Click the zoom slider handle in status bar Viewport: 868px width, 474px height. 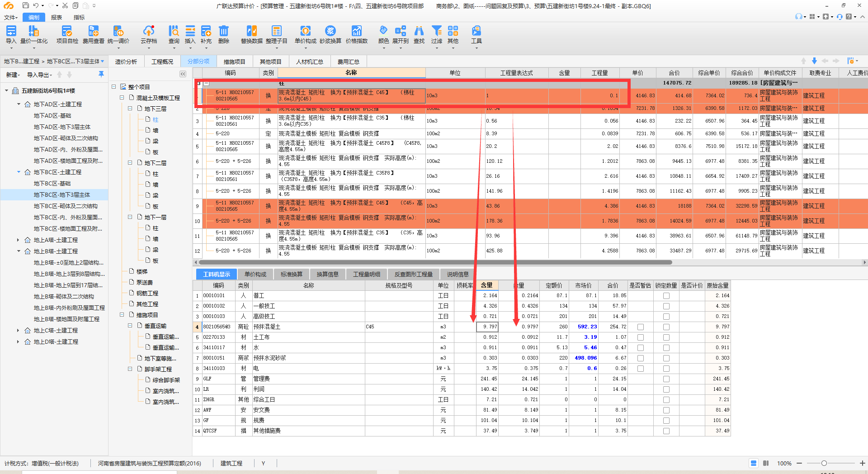[x=824, y=463]
